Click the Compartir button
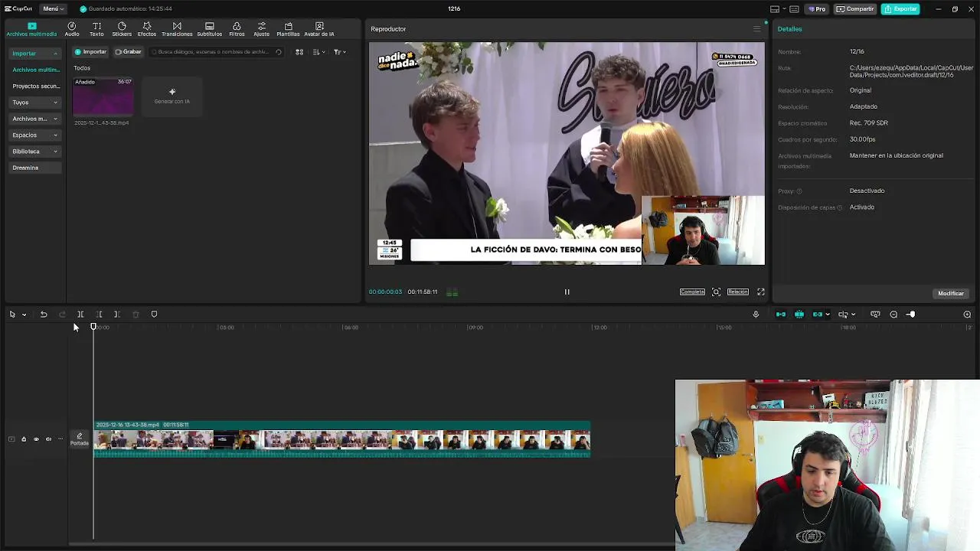 click(x=855, y=9)
